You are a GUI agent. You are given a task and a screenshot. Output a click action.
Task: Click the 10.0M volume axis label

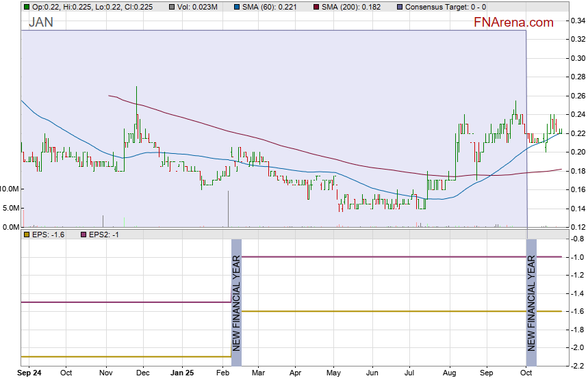[10, 189]
